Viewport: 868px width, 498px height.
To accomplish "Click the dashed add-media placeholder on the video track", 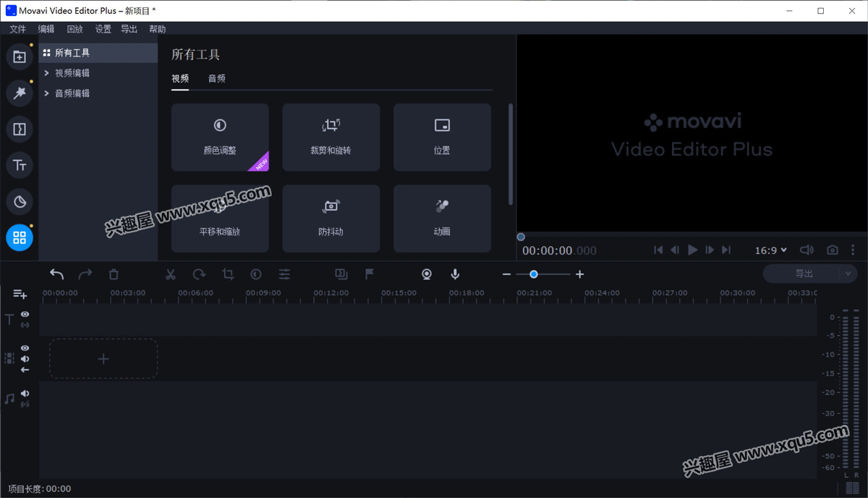I will tap(103, 358).
